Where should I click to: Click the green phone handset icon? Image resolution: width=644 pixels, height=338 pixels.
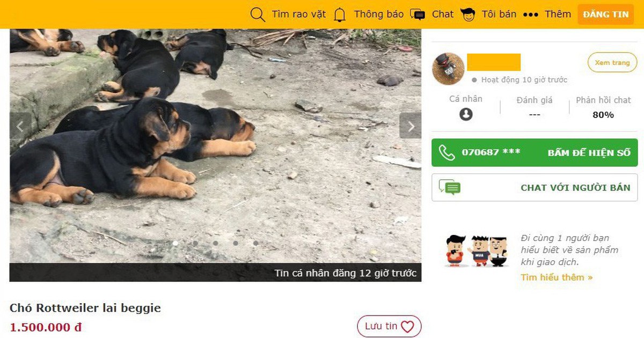[x=447, y=152]
